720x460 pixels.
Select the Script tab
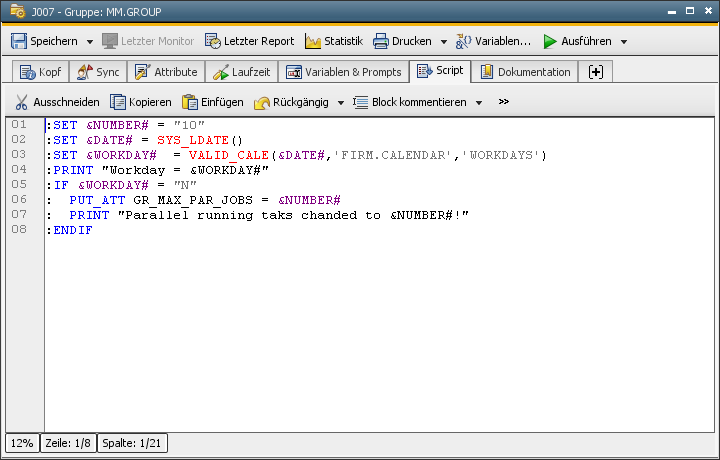point(440,71)
